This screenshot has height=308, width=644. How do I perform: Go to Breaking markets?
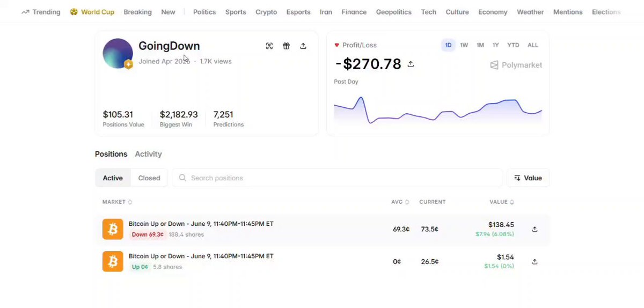[137, 12]
